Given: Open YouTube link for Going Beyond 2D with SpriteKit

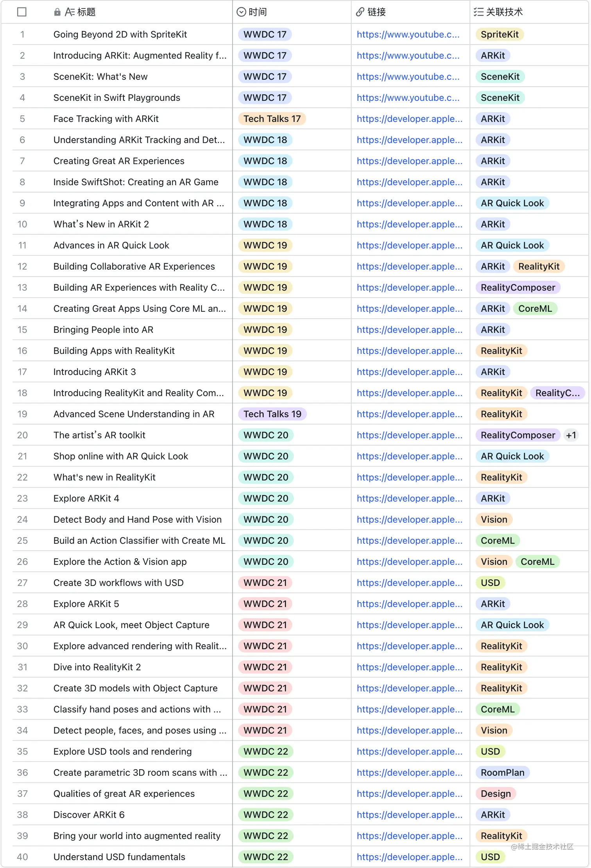Looking at the screenshot, I should pyautogui.click(x=408, y=34).
